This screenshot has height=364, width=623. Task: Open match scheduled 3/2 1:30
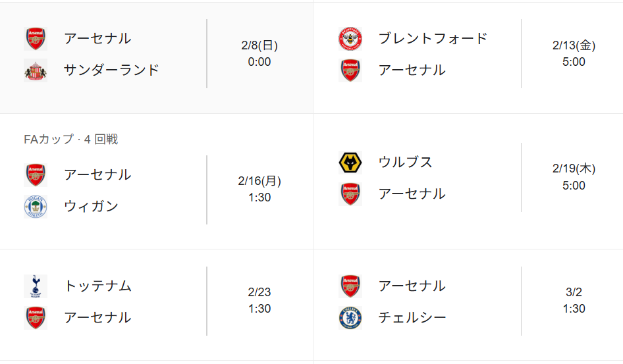point(574,301)
